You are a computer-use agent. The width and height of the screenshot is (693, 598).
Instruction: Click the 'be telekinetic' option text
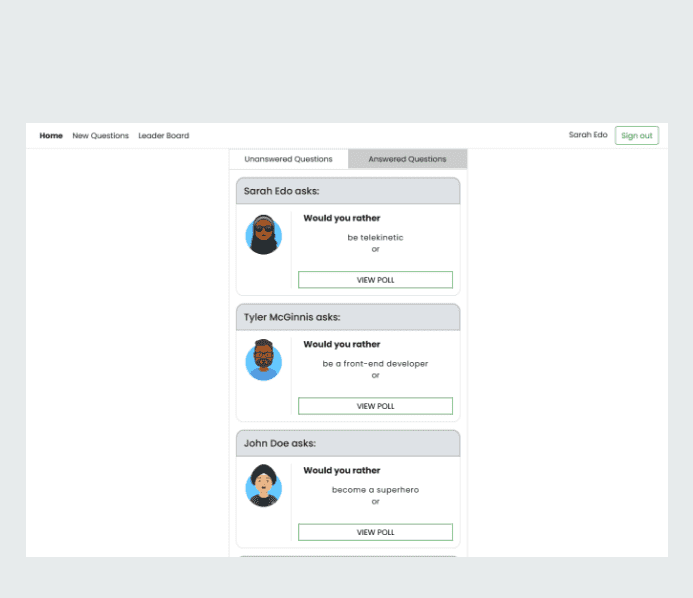[375, 238]
